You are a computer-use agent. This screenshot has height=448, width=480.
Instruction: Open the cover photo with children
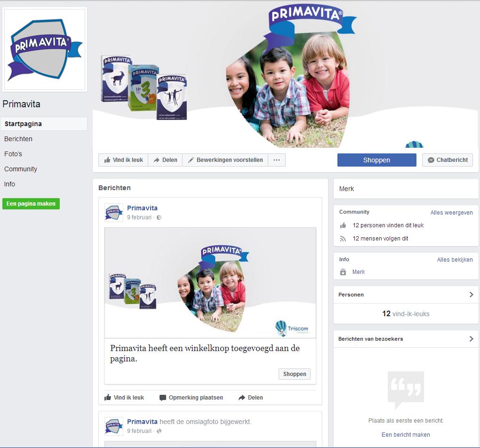(x=286, y=75)
